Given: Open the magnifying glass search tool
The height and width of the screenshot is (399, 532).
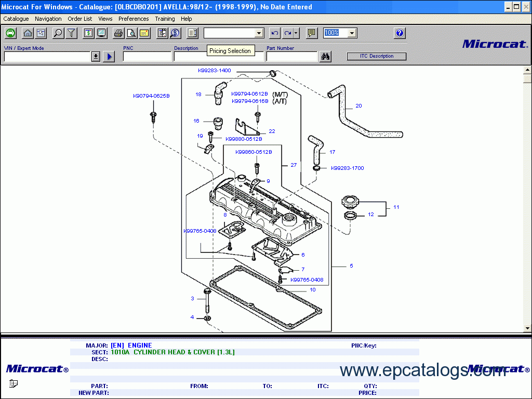Looking at the screenshot, I should pos(58,33).
